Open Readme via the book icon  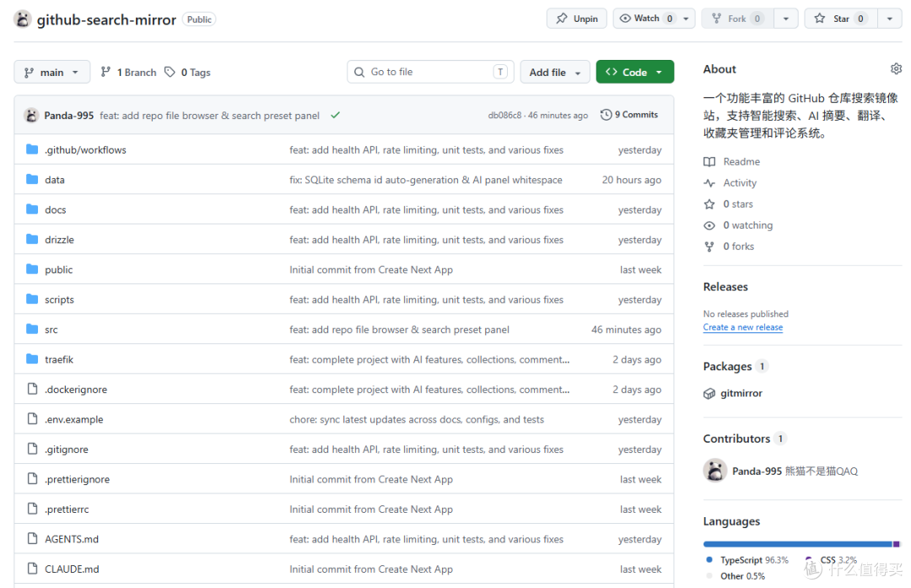click(709, 161)
